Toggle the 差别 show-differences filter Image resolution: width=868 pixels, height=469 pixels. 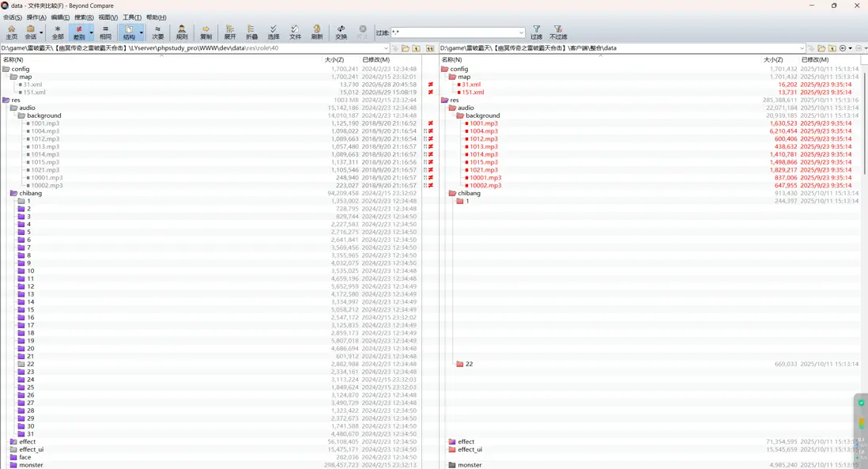click(x=78, y=32)
